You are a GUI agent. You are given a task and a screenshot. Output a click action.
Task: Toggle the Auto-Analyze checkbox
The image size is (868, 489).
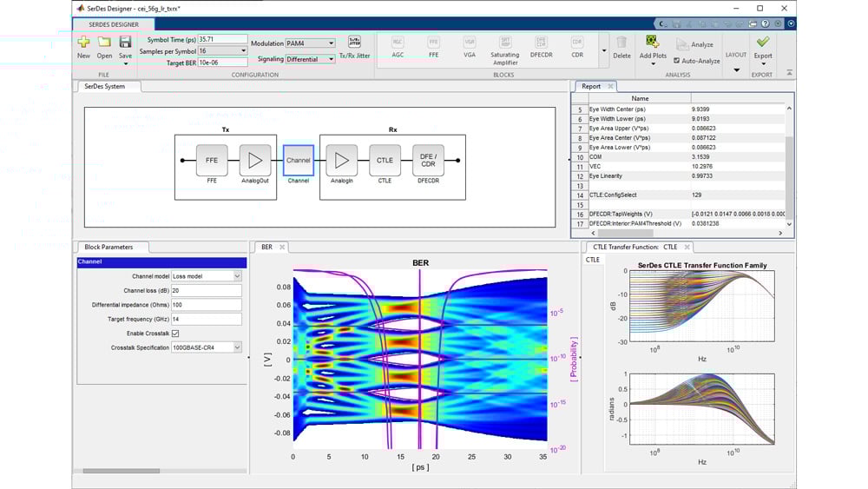(676, 61)
